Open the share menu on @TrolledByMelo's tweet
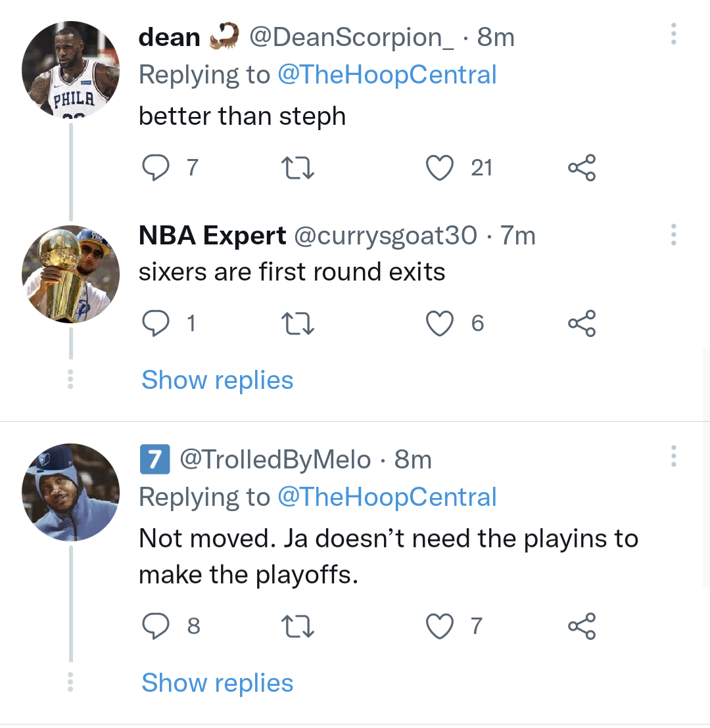710x728 pixels. click(x=581, y=626)
